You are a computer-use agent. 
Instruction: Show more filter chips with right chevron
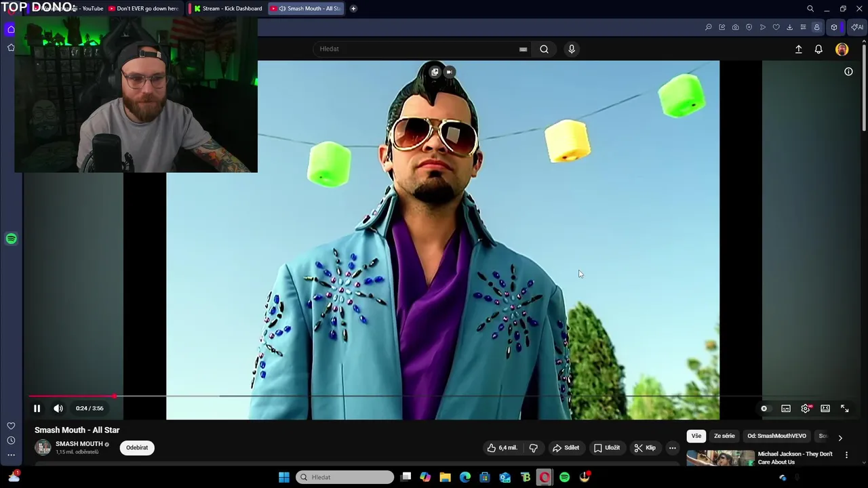(840, 438)
